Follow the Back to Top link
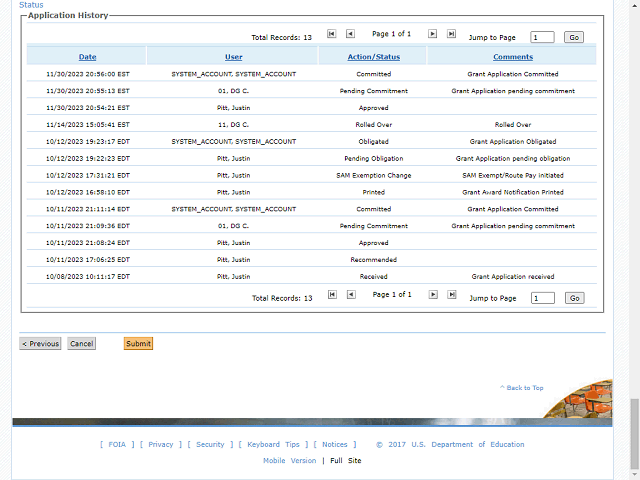The height and width of the screenshot is (480, 640). [524, 388]
